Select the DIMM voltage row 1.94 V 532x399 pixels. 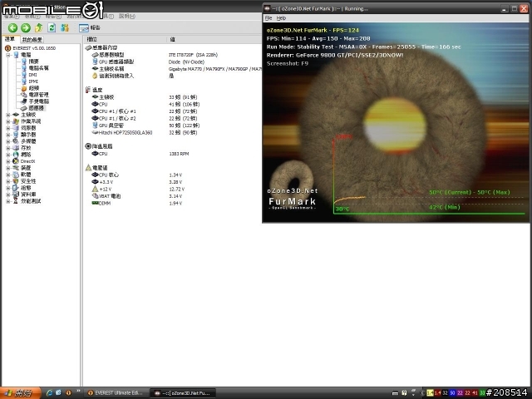(173, 203)
